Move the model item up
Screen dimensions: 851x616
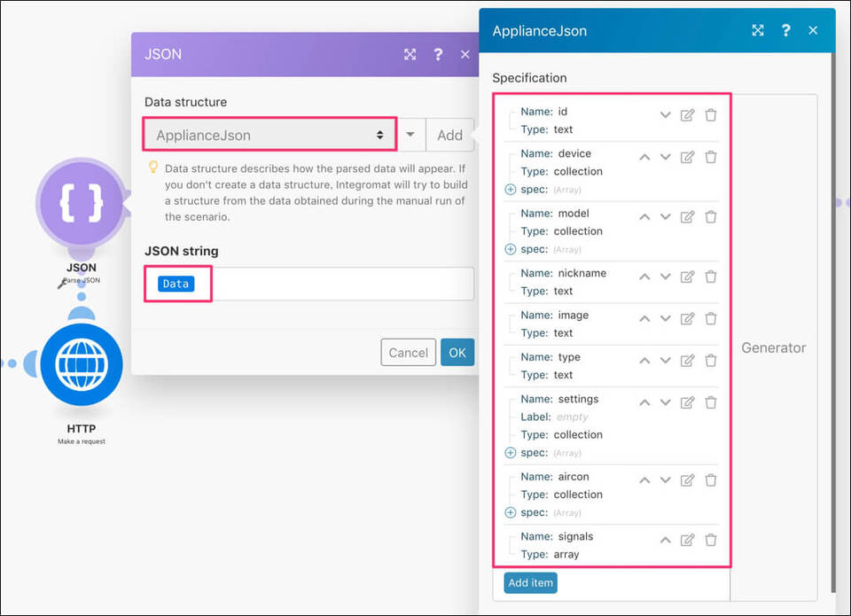click(644, 217)
